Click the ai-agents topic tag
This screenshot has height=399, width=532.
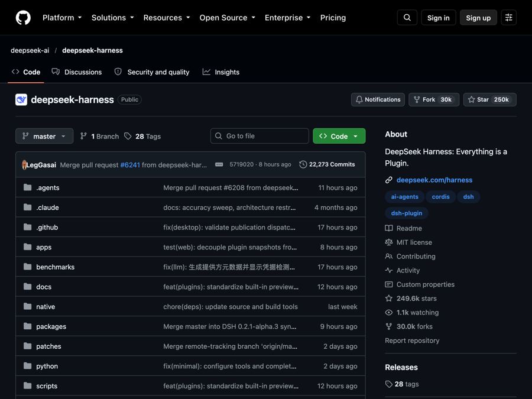click(x=404, y=197)
